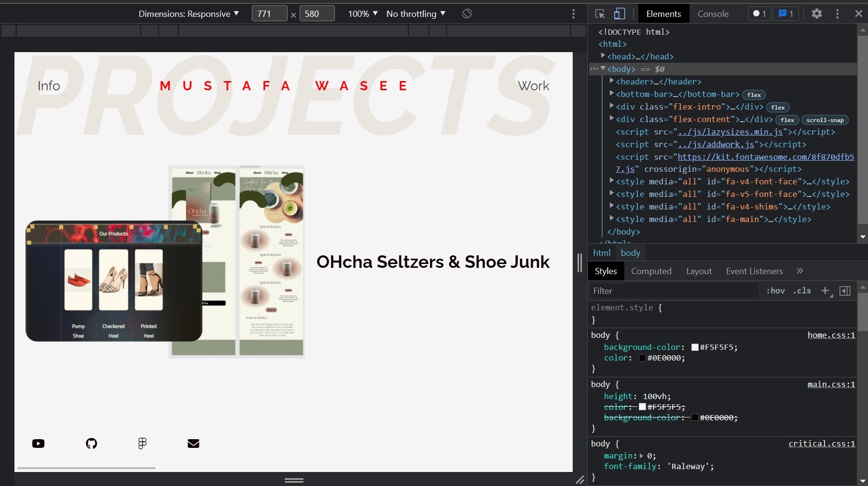Screen dimensions: 868x486
Task: Toggle the .cls class editor
Action: (802, 291)
